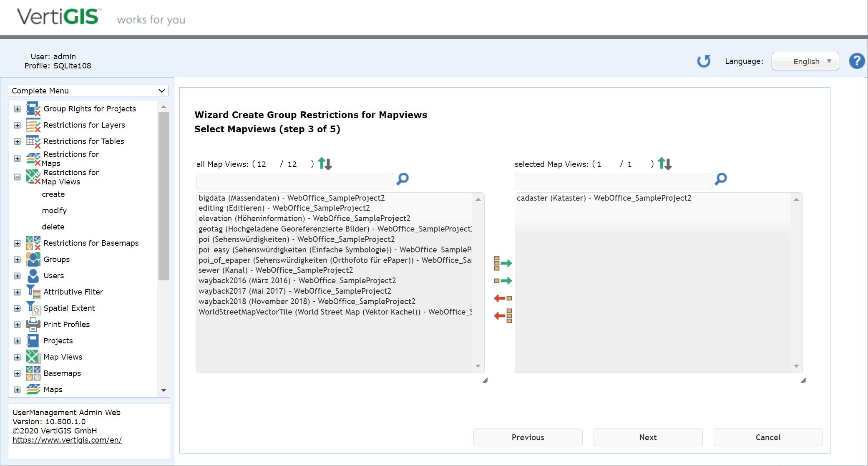This screenshot has width=868, height=466.
Task: Click the Next button
Action: [648, 437]
